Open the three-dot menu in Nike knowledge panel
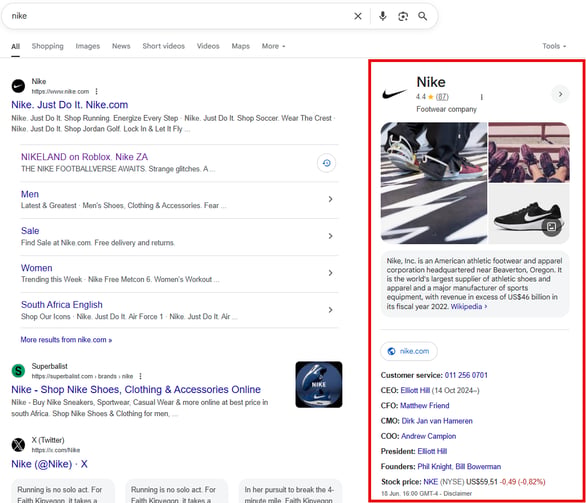Screen dimensions: 586x503 tap(481, 97)
